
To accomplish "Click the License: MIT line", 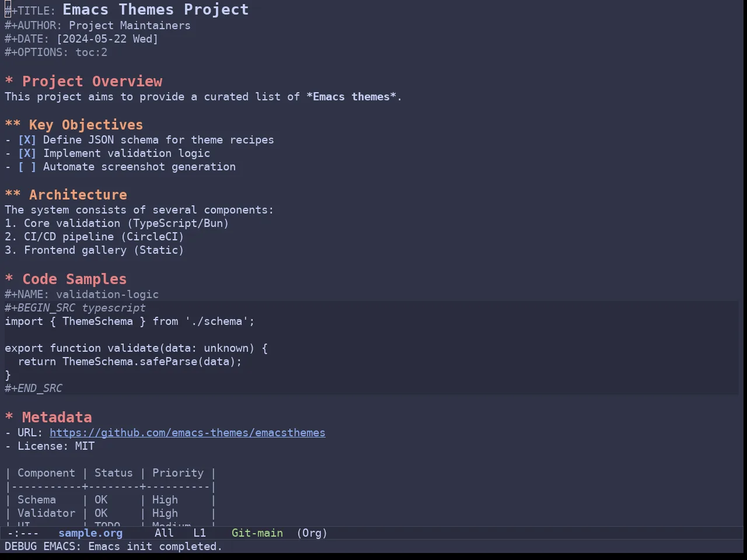I will tap(50, 446).
